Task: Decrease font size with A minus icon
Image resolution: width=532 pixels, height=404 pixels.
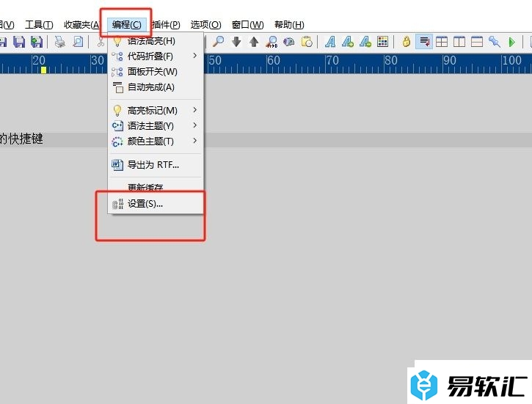Action: coord(365,42)
